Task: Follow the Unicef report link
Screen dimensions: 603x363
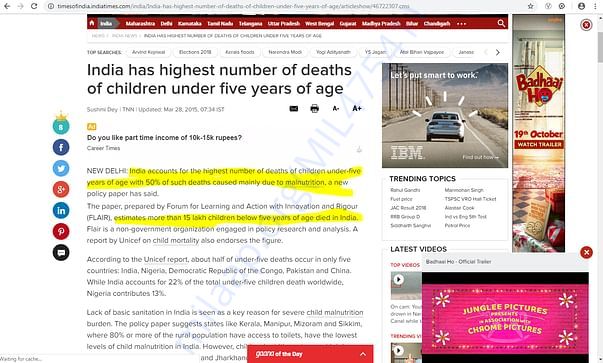Action: click(x=166, y=259)
